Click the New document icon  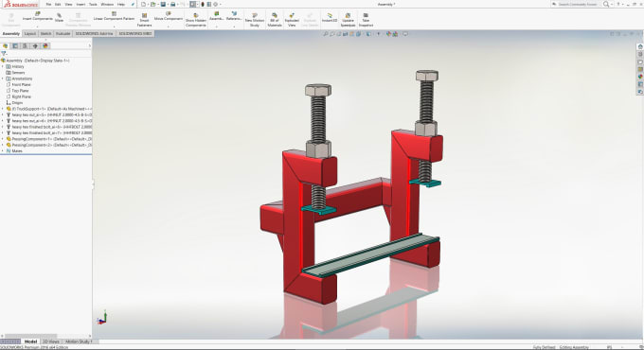point(143,4)
